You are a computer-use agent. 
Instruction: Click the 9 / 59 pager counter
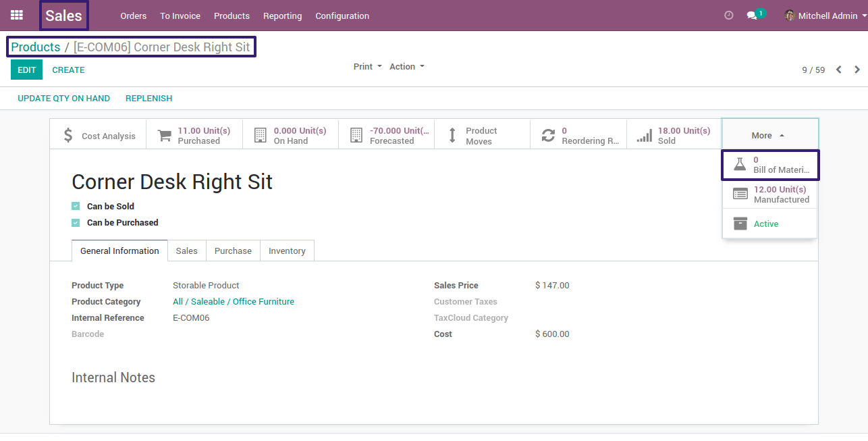pyautogui.click(x=813, y=70)
